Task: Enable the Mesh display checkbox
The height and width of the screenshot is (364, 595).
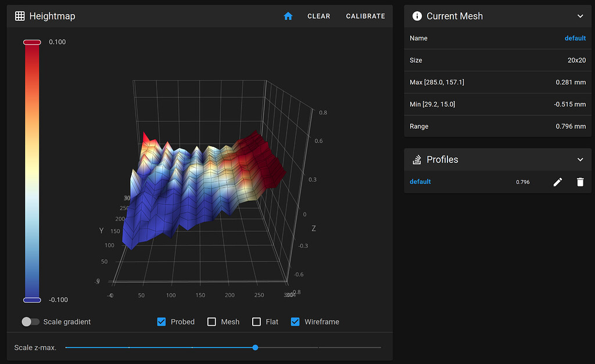Action: click(x=212, y=322)
